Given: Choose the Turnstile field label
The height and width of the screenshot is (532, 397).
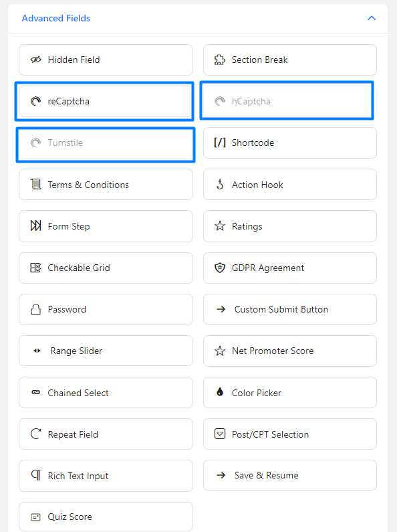Looking at the screenshot, I should 65,143.
